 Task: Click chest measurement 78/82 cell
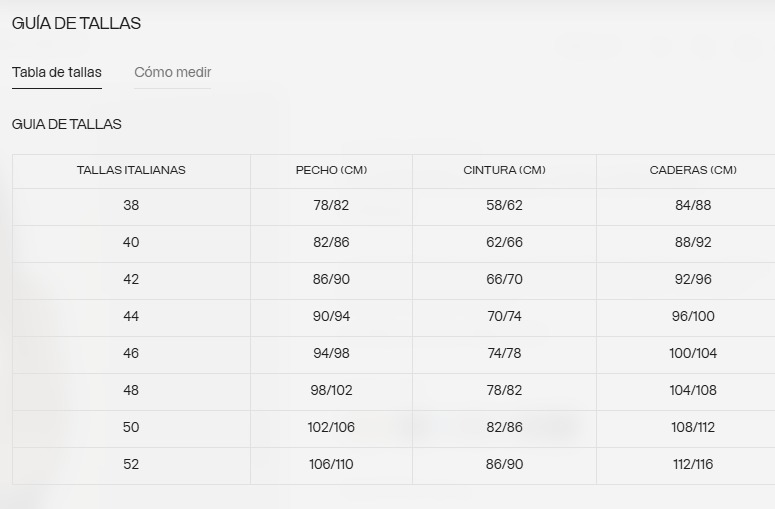pos(331,205)
